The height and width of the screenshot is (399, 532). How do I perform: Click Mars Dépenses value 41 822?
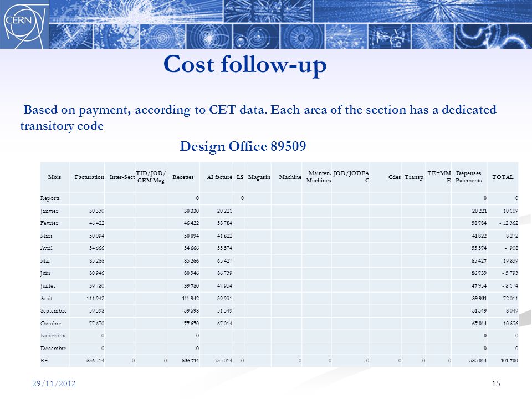point(479,236)
